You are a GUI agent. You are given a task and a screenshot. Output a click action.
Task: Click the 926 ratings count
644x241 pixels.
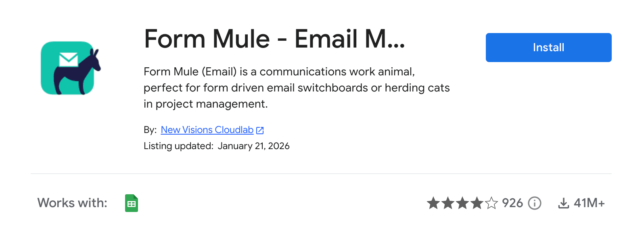pyautogui.click(x=512, y=203)
